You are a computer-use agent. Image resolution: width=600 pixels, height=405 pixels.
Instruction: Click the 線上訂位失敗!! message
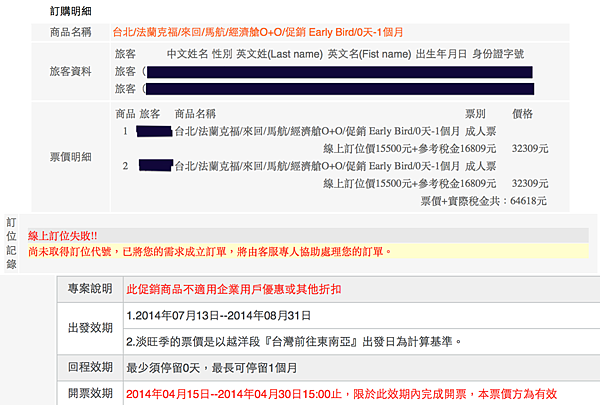(62, 236)
